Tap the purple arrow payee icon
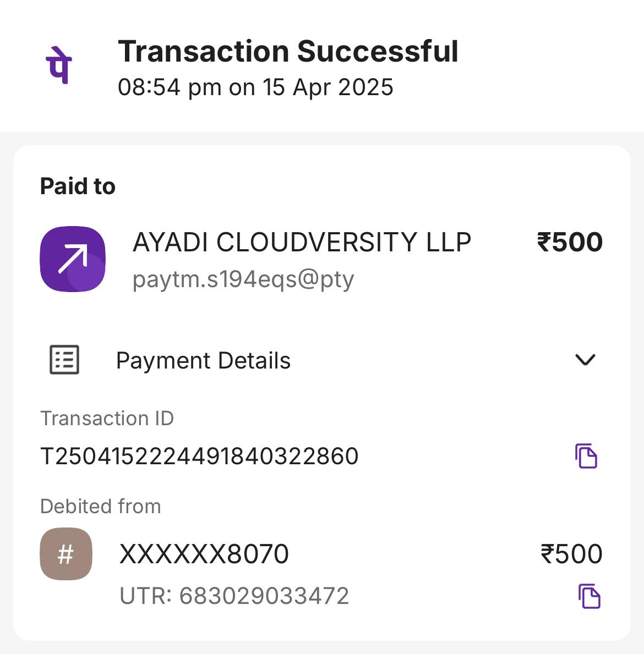 [73, 259]
